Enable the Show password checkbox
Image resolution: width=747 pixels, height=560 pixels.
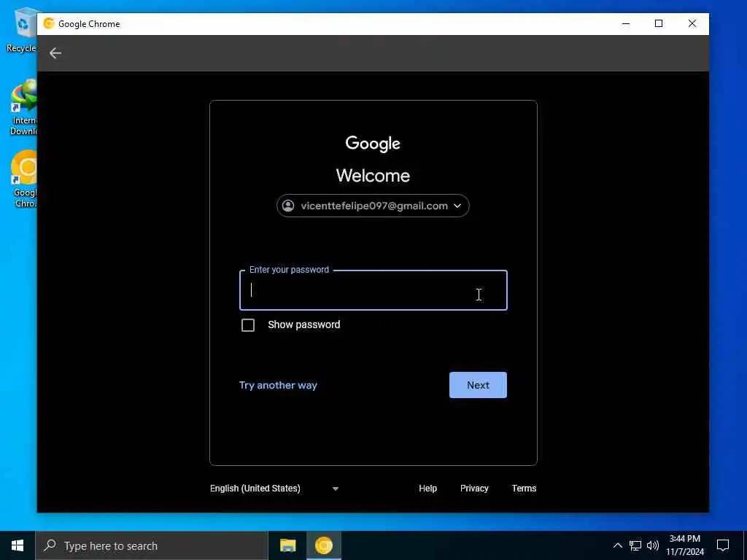point(248,325)
